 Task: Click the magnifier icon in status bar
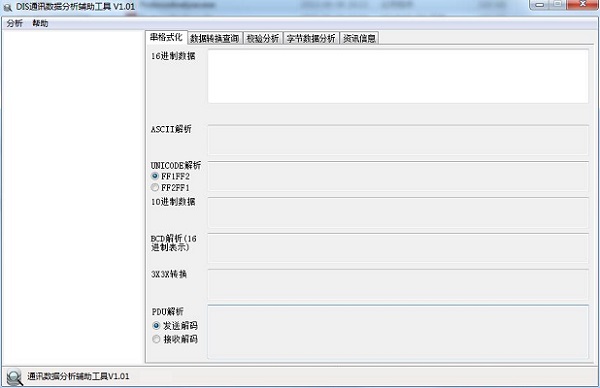(x=15, y=377)
